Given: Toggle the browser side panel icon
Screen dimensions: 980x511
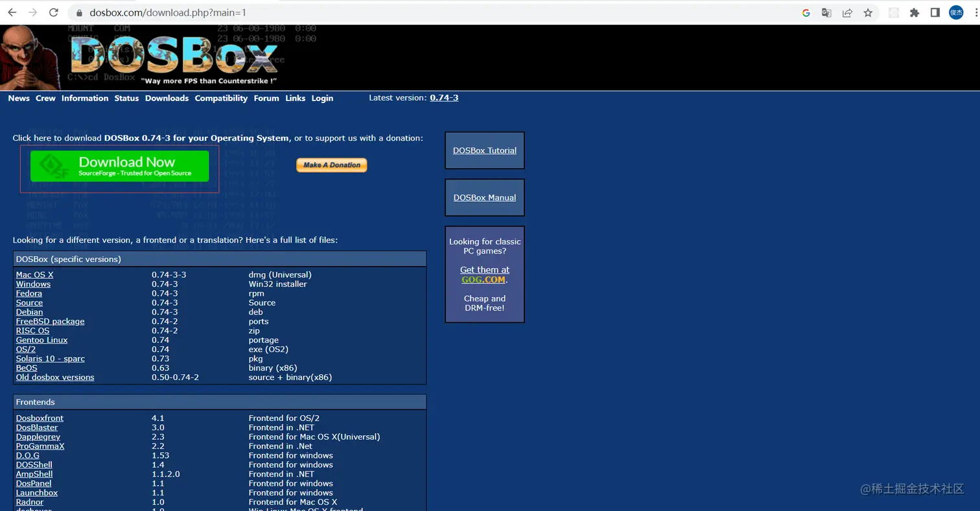Looking at the screenshot, I should (x=935, y=12).
